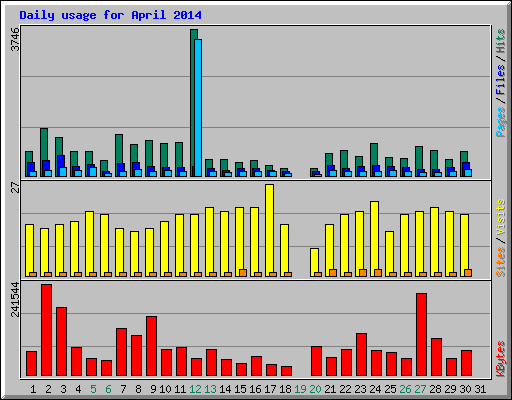
Task: Click the "Daily usage for April 2014" title
Action: [110, 15]
